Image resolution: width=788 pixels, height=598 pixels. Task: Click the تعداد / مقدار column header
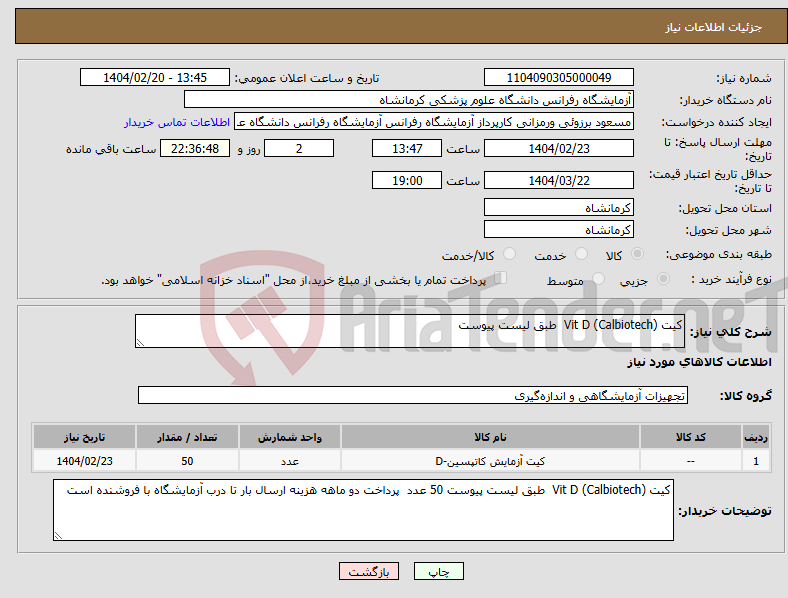point(187,437)
